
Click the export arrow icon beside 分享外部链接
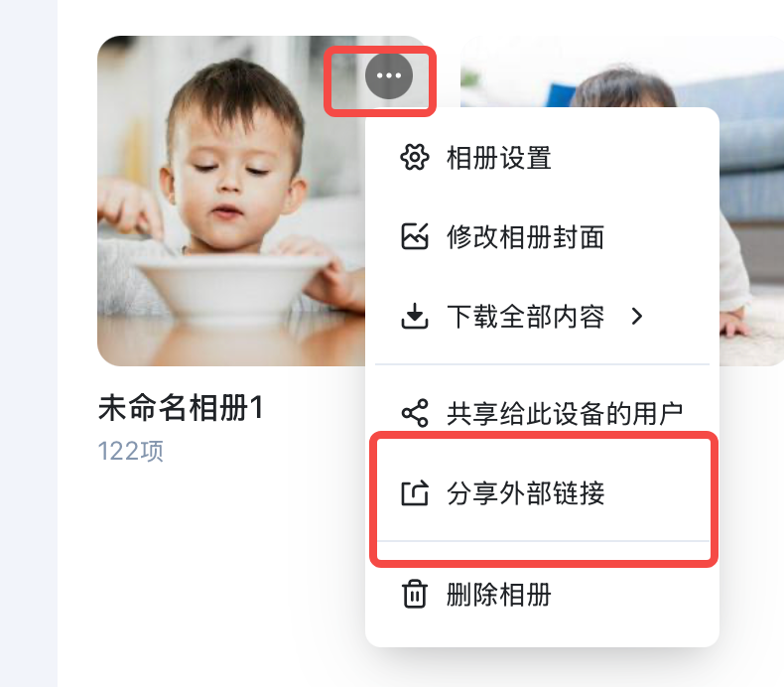click(415, 492)
